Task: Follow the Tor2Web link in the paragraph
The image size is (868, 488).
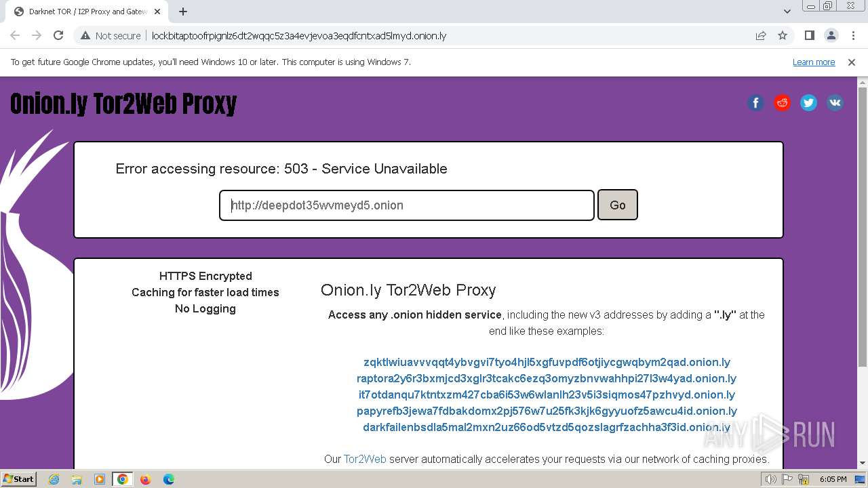Action: point(365,459)
